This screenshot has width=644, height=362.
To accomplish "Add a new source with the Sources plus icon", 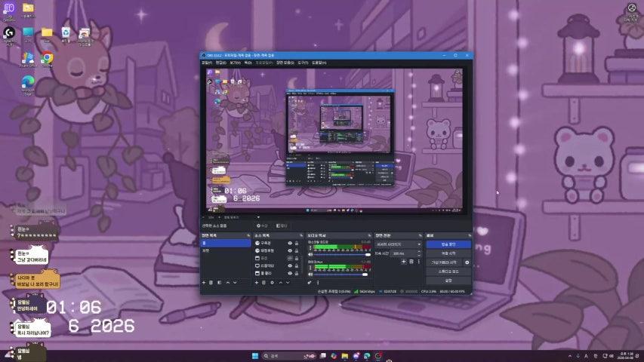I will click(x=256, y=282).
